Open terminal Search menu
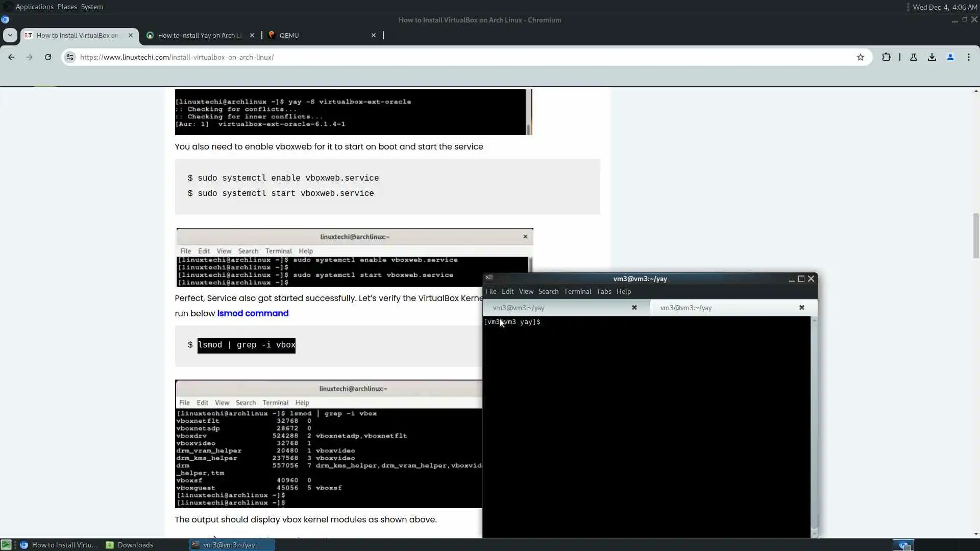Screen dimensions: 980x551 click(x=548, y=291)
